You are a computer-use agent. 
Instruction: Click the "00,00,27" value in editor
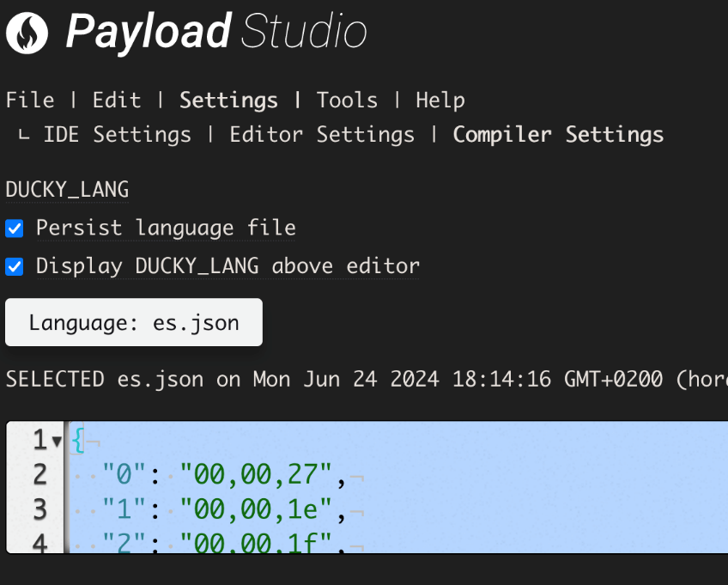(256, 474)
